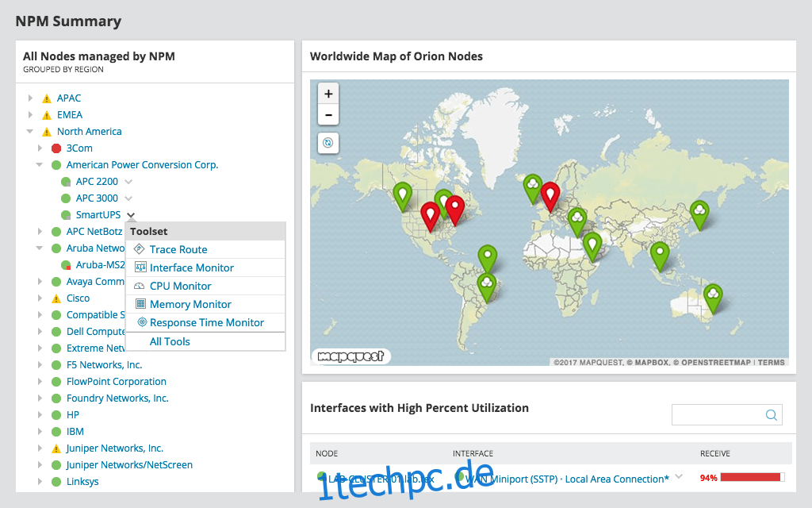The height and width of the screenshot is (508, 812).
Task: Click the Trace Route tool icon
Action: (140, 248)
